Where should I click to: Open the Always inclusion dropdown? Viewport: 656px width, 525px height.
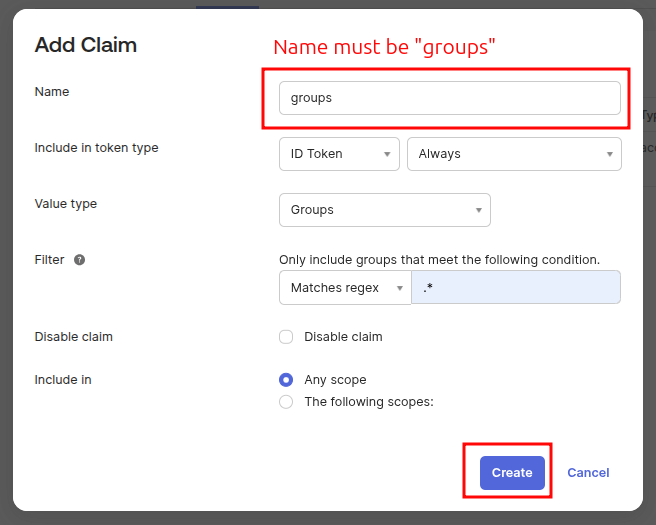[x=514, y=154]
